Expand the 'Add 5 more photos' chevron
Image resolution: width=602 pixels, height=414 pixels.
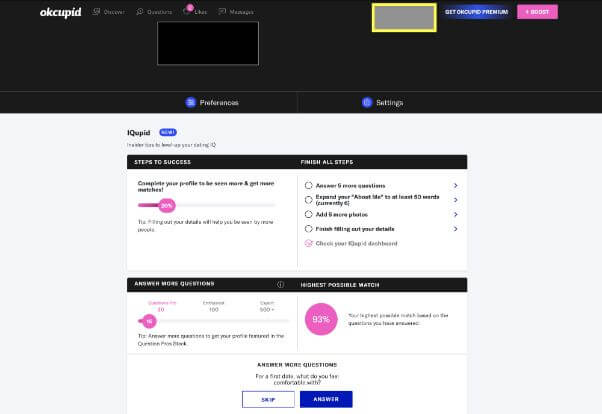(455, 214)
